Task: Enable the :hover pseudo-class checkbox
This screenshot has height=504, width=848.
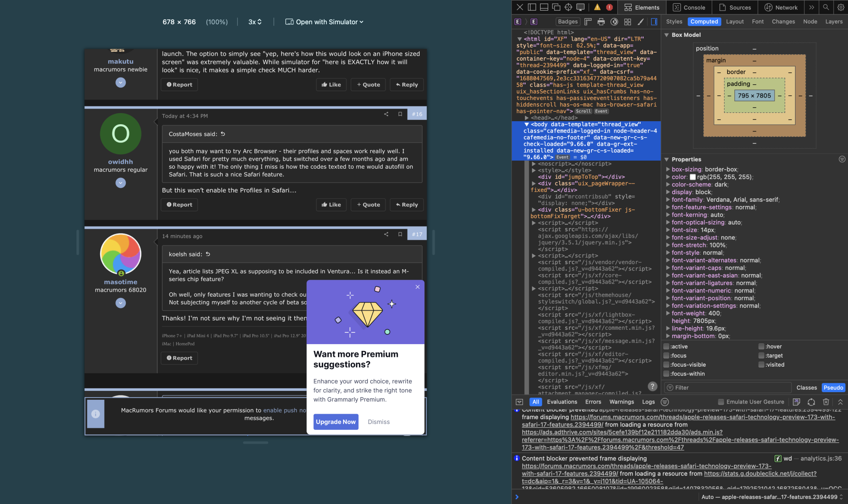Action: pyautogui.click(x=761, y=346)
